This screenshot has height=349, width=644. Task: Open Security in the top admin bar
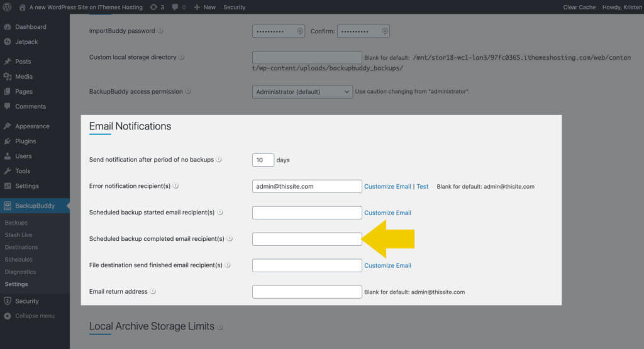click(x=234, y=7)
